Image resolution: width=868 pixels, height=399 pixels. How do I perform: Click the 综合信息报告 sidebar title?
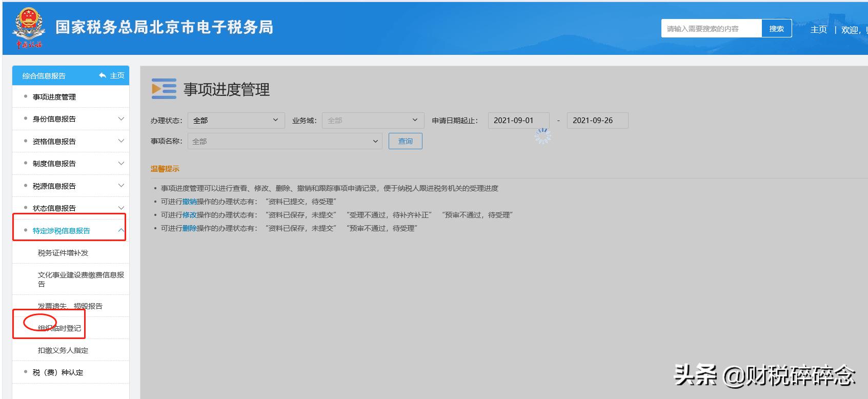coord(44,75)
